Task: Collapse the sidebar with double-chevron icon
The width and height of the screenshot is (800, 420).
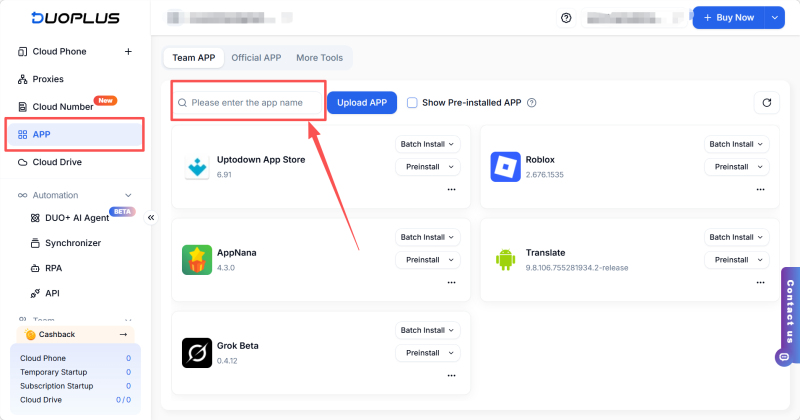Action: click(151, 217)
